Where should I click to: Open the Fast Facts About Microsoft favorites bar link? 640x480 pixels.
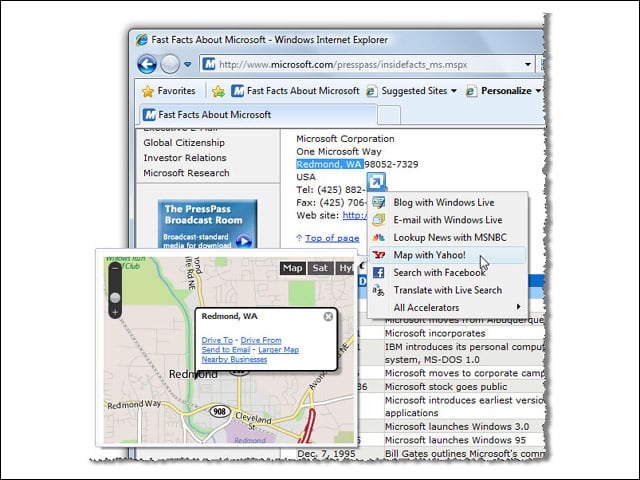pos(296,91)
